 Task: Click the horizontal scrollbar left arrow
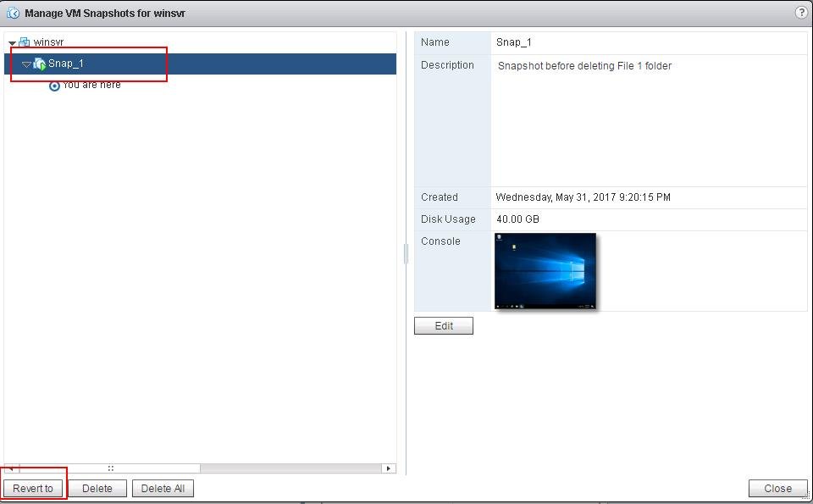[x=11, y=468]
